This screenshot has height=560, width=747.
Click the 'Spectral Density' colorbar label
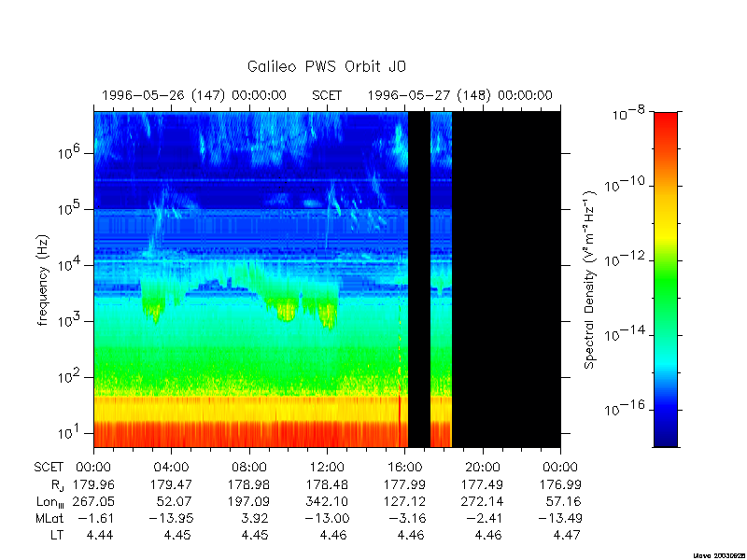click(590, 280)
